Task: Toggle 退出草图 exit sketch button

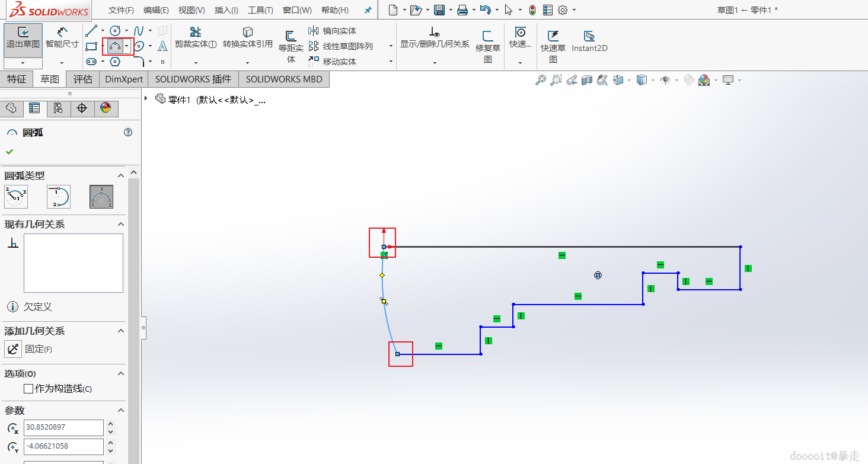Action: pyautogui.click(x=23, y=40)
